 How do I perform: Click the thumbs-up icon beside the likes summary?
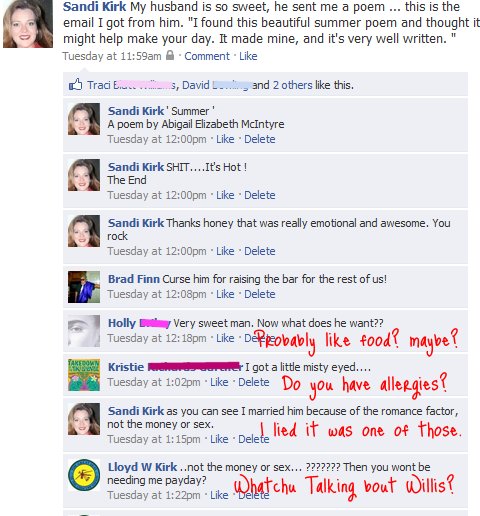tap(75, 85)
